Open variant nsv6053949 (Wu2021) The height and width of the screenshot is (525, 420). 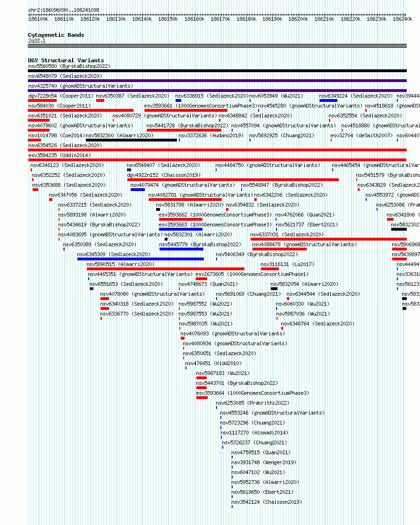coord(276,96)
